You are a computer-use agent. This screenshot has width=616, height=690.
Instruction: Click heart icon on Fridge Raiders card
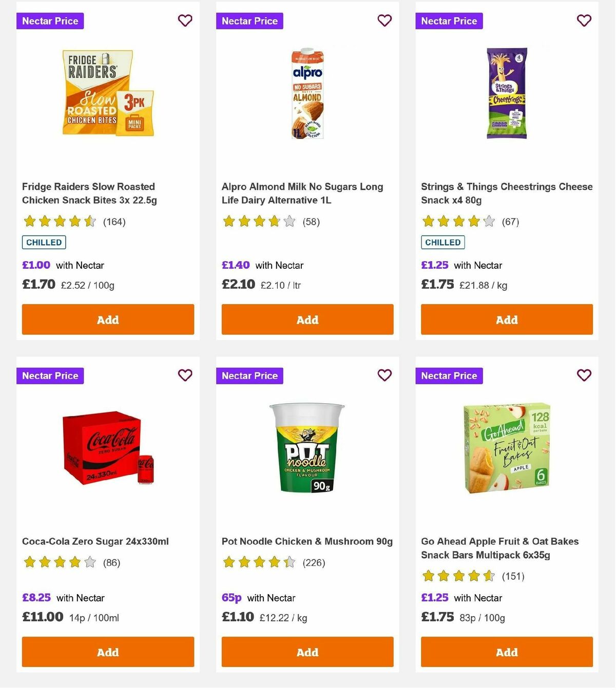coord(185,21)
